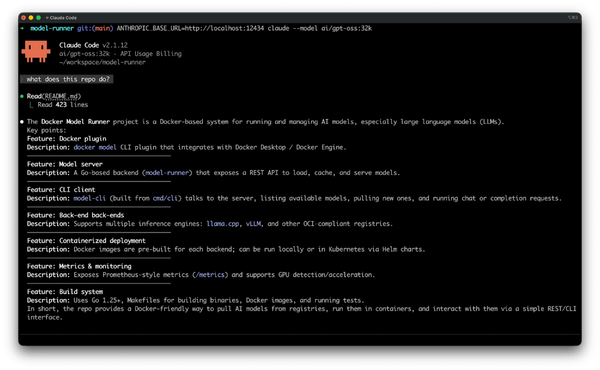Open the README.md file reference
Viewport: 600px width, 370px height.
coord(62,96)
